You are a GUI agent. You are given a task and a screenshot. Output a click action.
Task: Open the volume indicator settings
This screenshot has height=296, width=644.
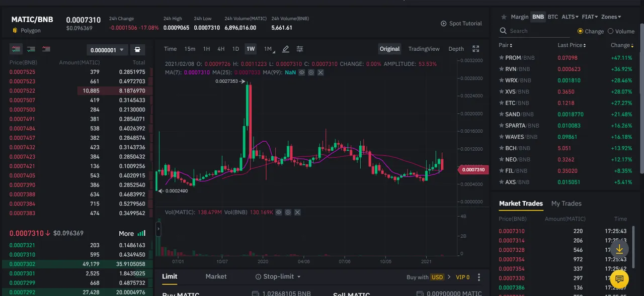tap(288, 212)
